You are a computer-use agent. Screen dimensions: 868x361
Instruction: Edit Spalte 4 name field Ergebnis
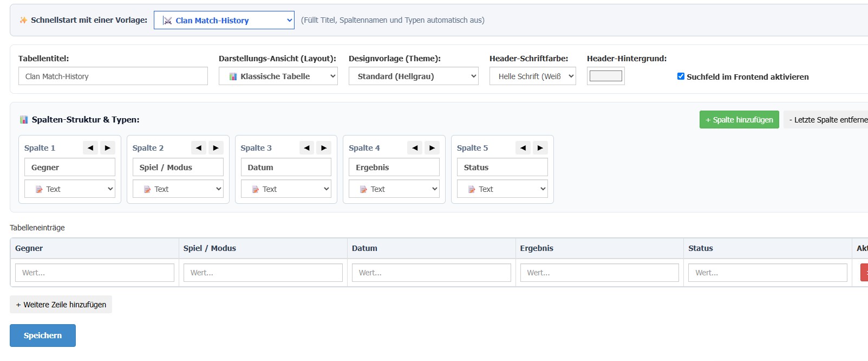(x=394, y=167)
